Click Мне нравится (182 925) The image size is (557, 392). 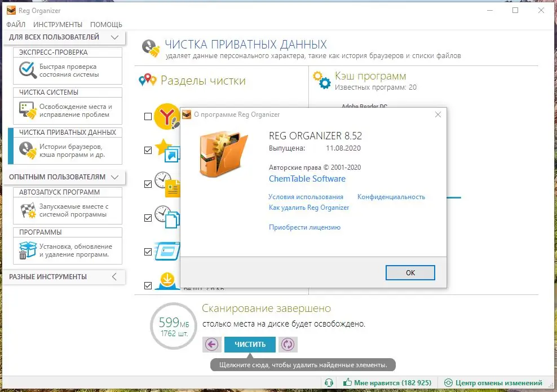(x=387, y=383)
